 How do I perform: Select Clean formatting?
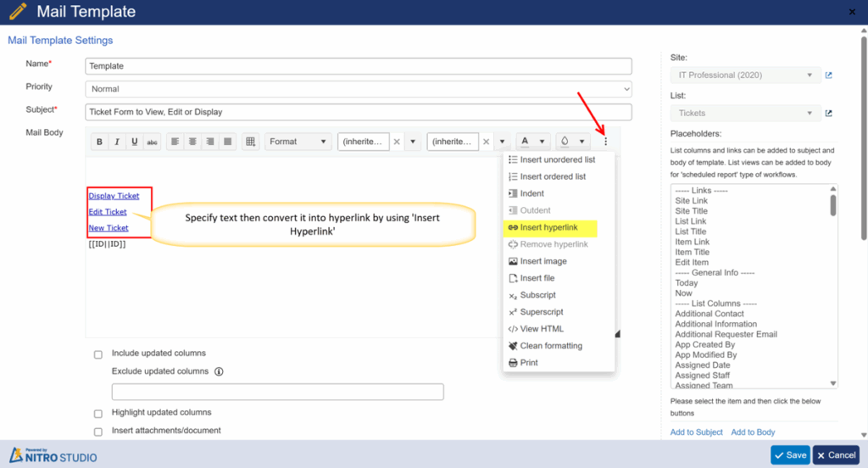point(559,346)
